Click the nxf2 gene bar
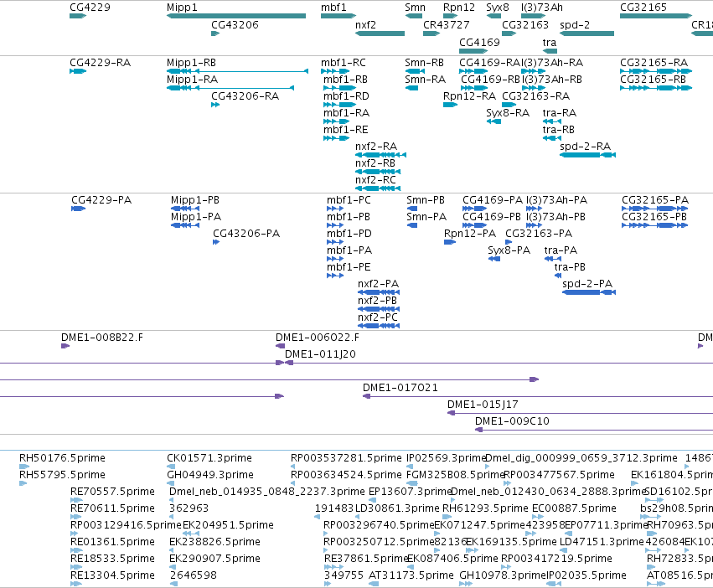Screen dimensions: 713x588 click(x=380, y=34)
